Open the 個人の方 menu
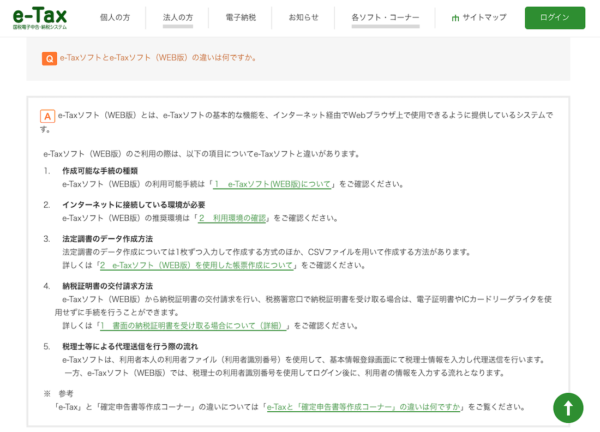600x432 pixels. click(x=115, y=18)
